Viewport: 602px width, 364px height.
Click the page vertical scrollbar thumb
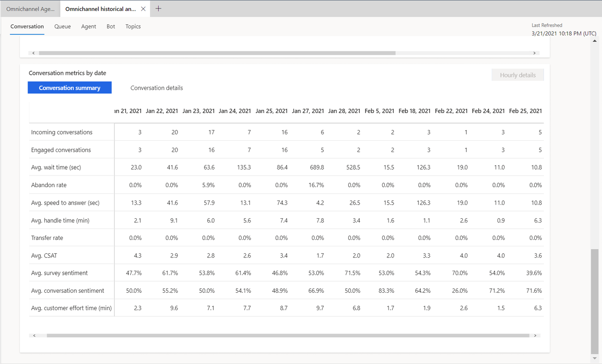pyautogui.click(x=595, y=301)
